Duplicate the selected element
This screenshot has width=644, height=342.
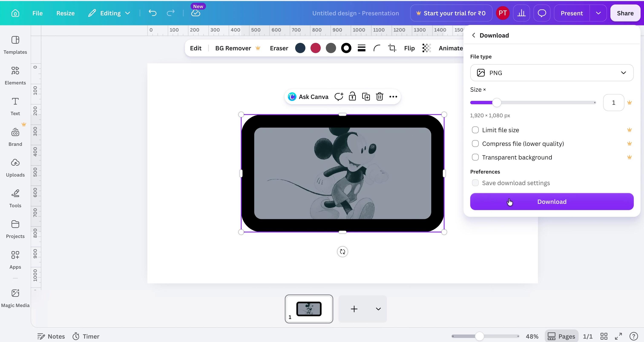pyautogui.click(x=366, y=97)
